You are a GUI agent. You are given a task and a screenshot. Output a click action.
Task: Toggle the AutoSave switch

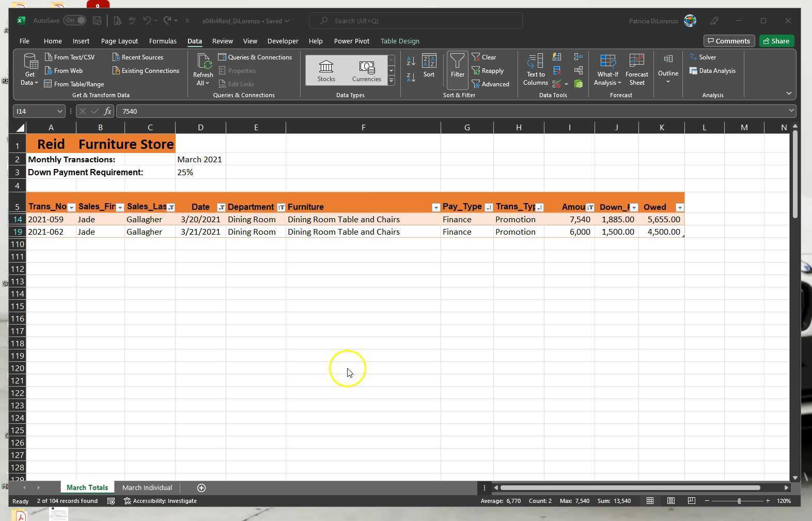tap(75, 21)
